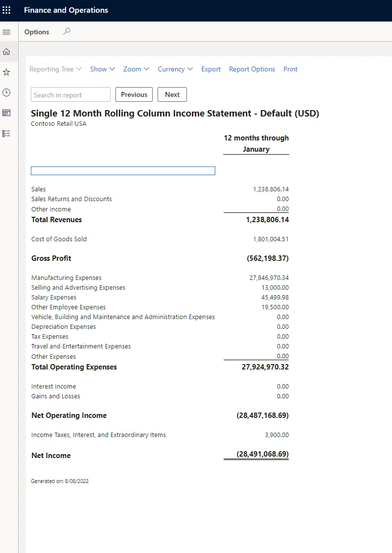392x553 pixels.
Task: Open Recent clock icon in sidebar
Action: click(x=7, y=92)
